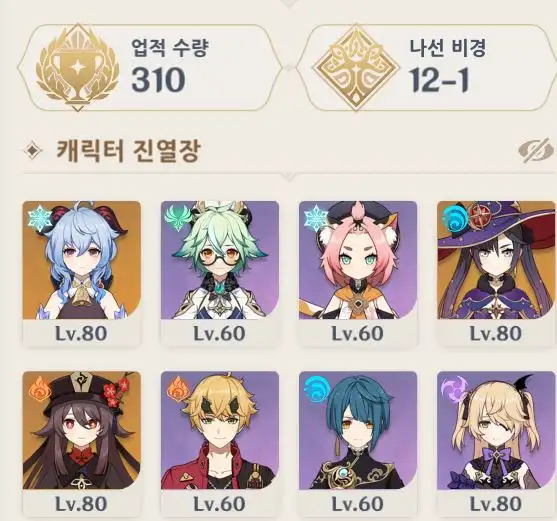Open the achievement count 310 panel

point(150,67)
